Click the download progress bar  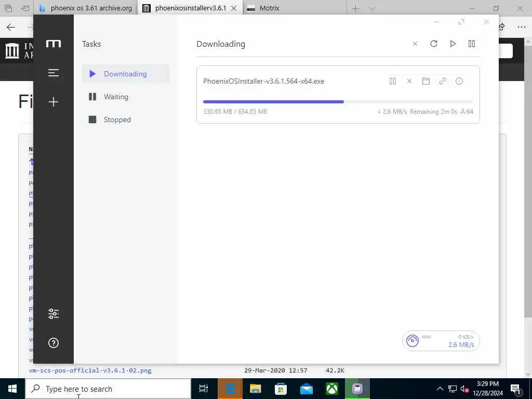tap(338, 102)
